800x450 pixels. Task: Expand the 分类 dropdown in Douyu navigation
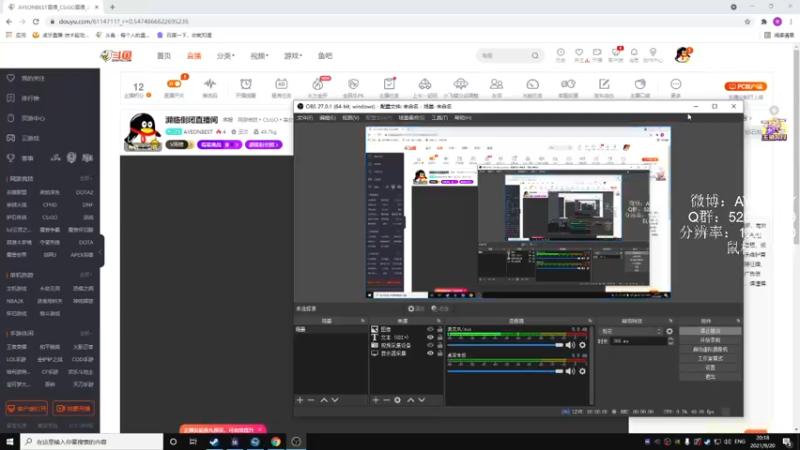(x=226, y=56)
